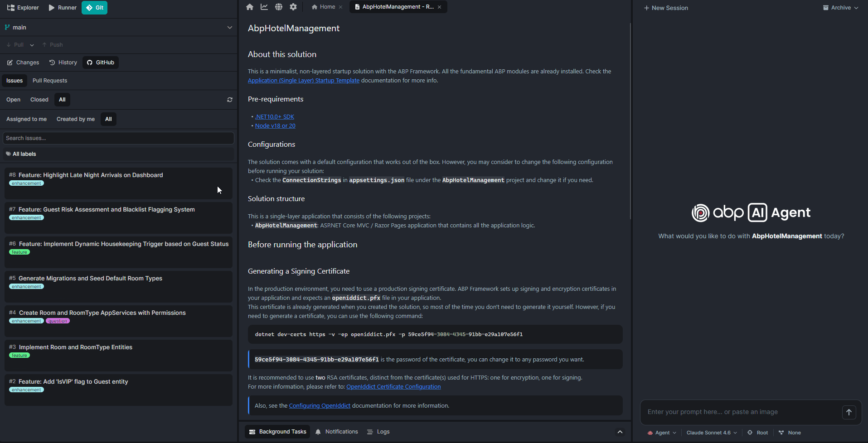This screenshot has width=868, height=443.
Task: Click the question label on issue #4
Action: pos(58,321)
